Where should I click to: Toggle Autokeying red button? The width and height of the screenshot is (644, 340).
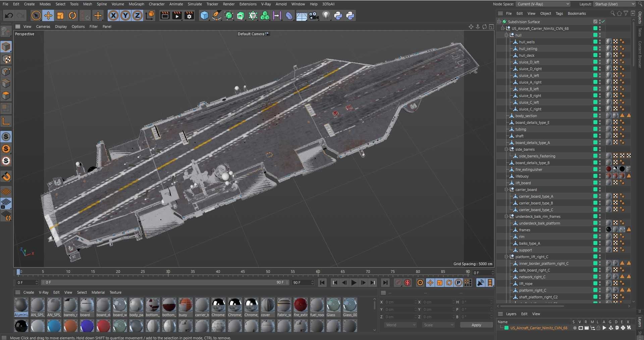tap(408, 283)
